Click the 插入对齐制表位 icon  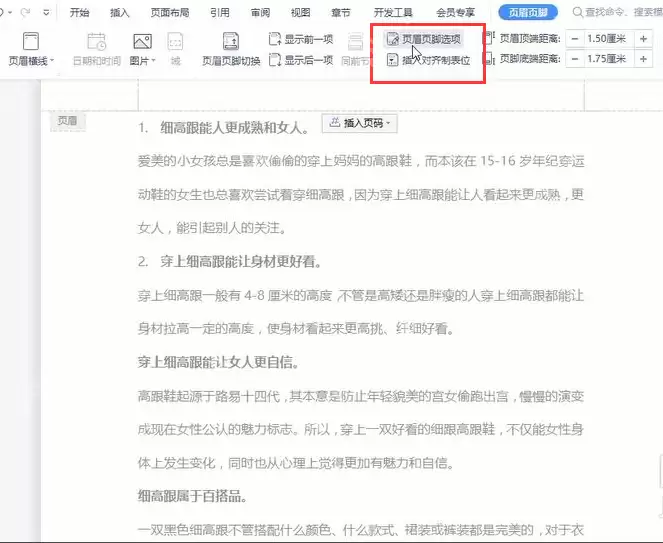pyautogui.click(x=393, y=60)
